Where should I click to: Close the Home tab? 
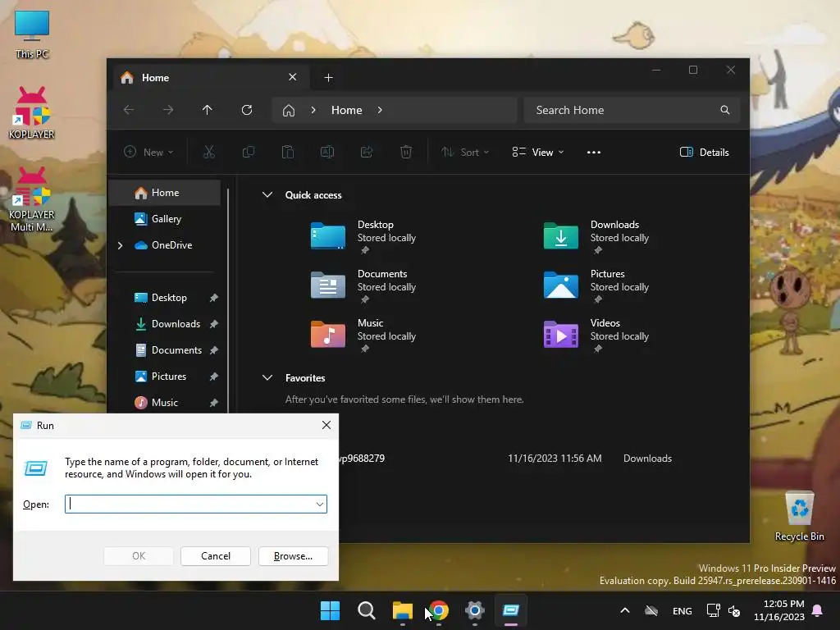pos(293,77)
